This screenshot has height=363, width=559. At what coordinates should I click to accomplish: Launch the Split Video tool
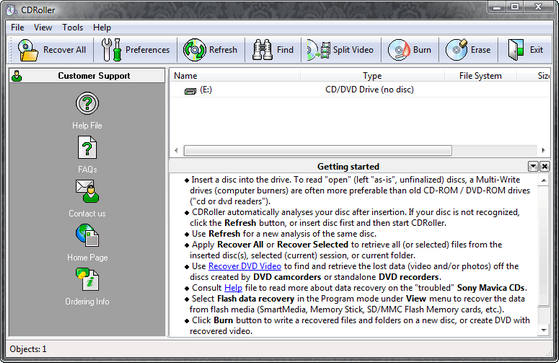point(318,50)
